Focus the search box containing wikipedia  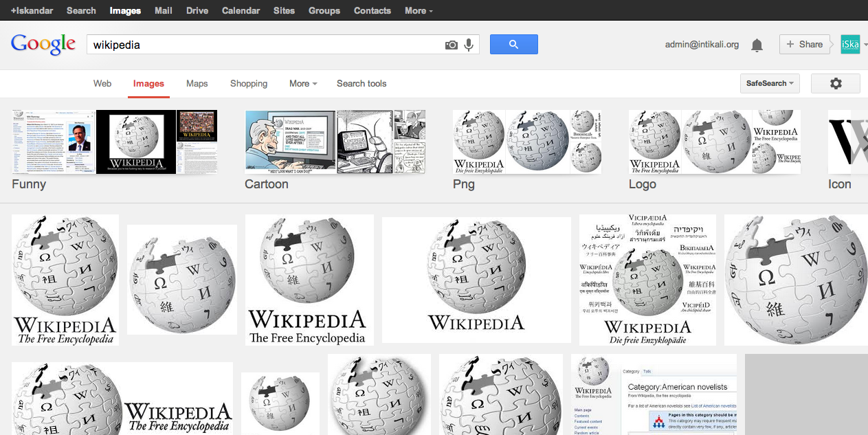[x=265, y=45]
